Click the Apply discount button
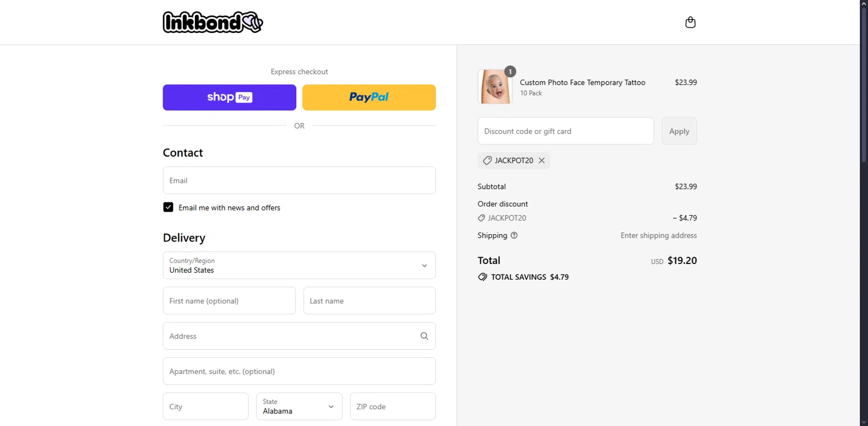The height and width of the screenshot is (426, 868). [679, 131]
